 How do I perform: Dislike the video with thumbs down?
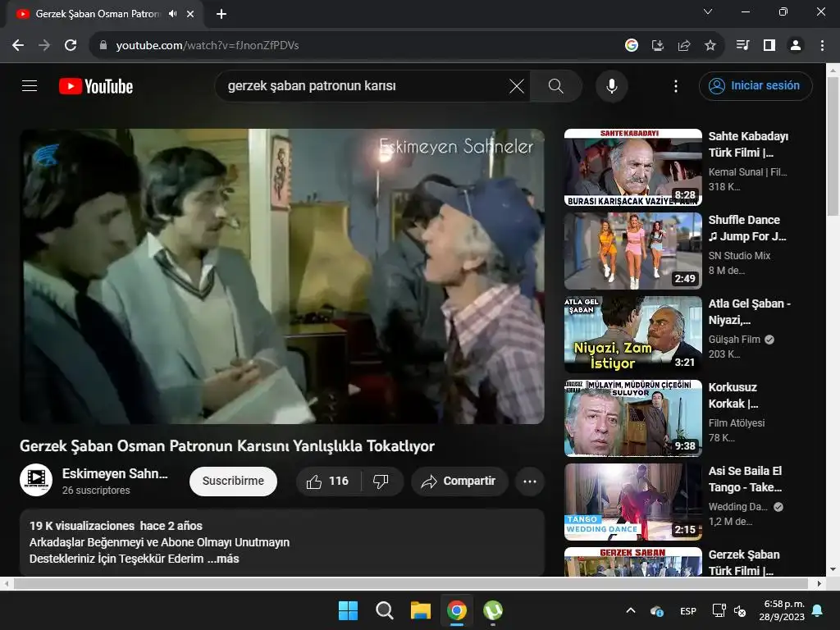[381, 481]
